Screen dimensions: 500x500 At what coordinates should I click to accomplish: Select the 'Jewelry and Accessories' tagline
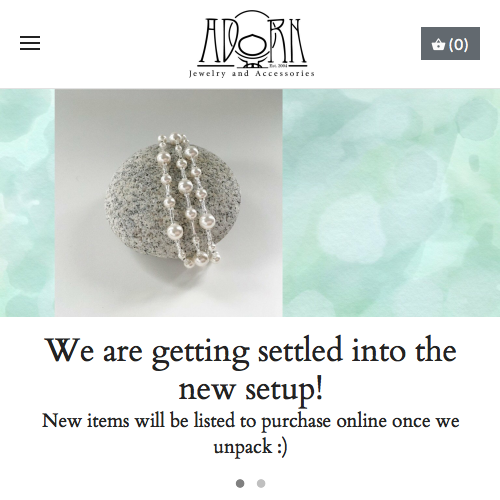(x=252, y=73)
